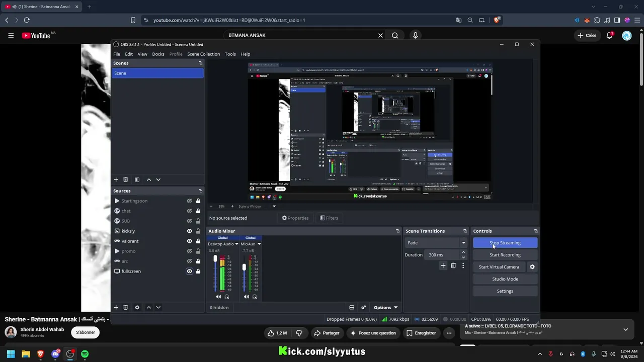Open OBS Settings from Controls

505,291
